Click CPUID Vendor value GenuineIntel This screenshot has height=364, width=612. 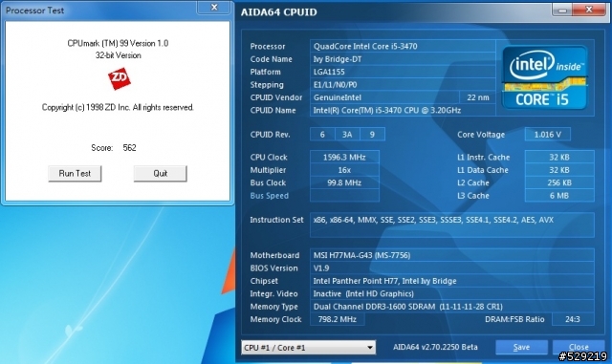pyautogui.click(x=384, y=97)
